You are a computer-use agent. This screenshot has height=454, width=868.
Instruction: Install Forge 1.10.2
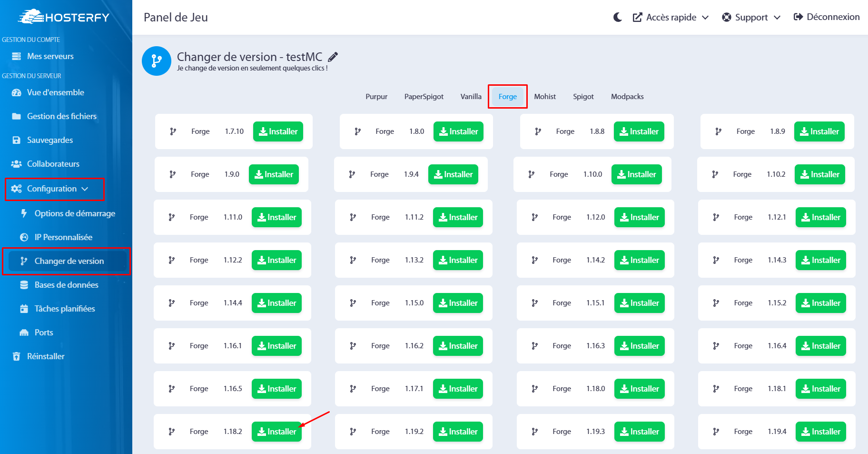820,174
